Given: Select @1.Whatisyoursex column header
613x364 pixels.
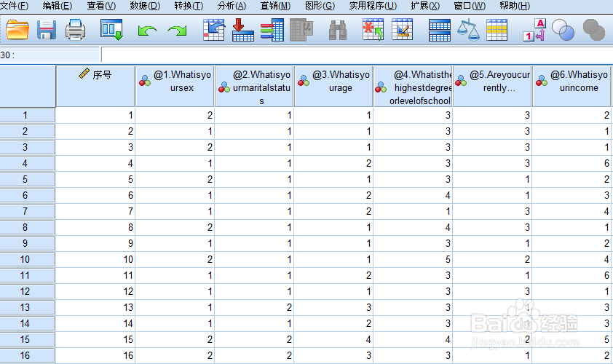Looking at the screenshot, I should [x=175, y=86].
